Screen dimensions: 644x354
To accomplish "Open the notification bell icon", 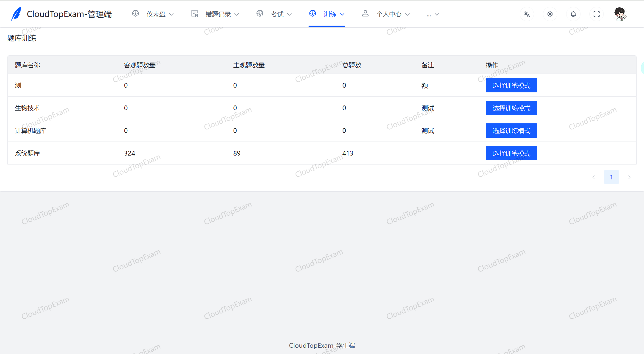I will pyautogui.click(x=573, y=14).
